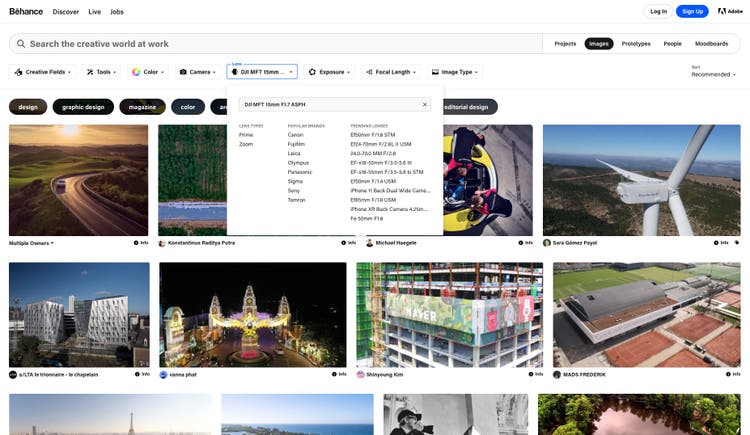Click Michael Haegele's profile avatar
Image resolution: width=750 pixels, height=435 pixels.
click(x=369, y=242)
